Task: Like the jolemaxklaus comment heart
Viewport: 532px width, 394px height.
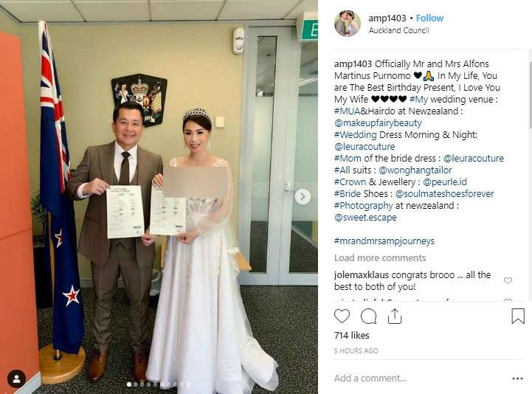Action: click(508, 280)
